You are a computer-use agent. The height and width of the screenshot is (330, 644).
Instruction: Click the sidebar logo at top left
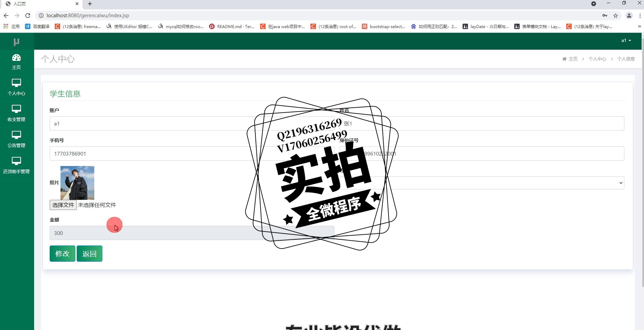coord(16,42)
